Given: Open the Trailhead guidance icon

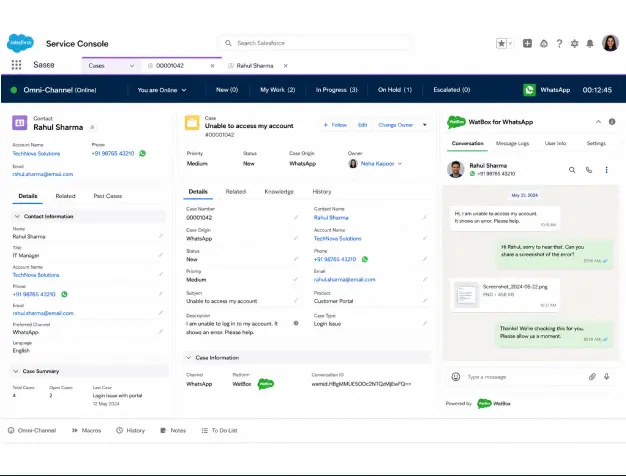Looking at the screenshot, I should 543,44.
